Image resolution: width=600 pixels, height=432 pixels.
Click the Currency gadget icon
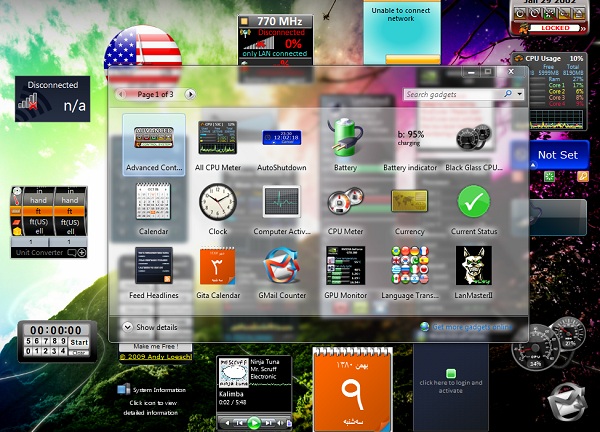(x=409, y=202)
